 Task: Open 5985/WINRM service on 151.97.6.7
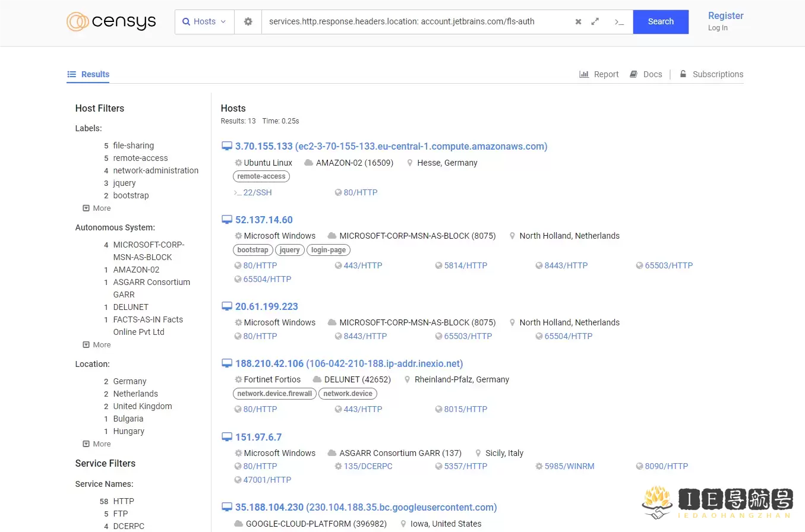pyautogui.click(x=565, y=466)
